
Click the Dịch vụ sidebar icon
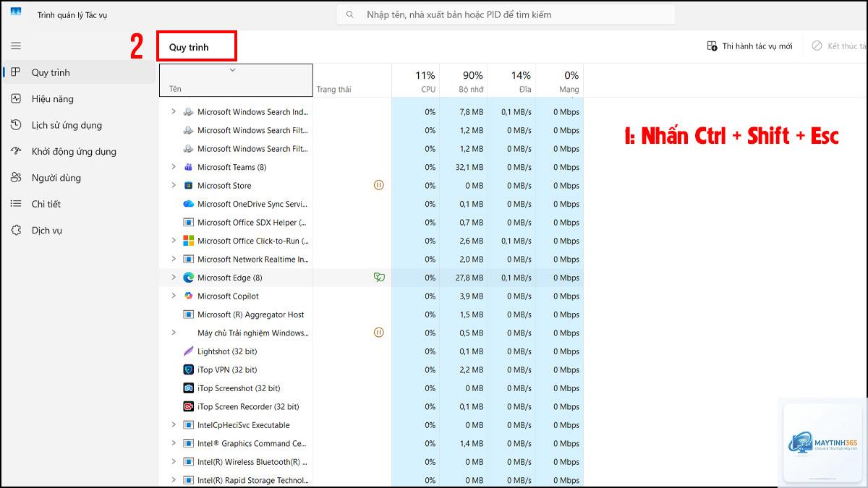(16, 230)
